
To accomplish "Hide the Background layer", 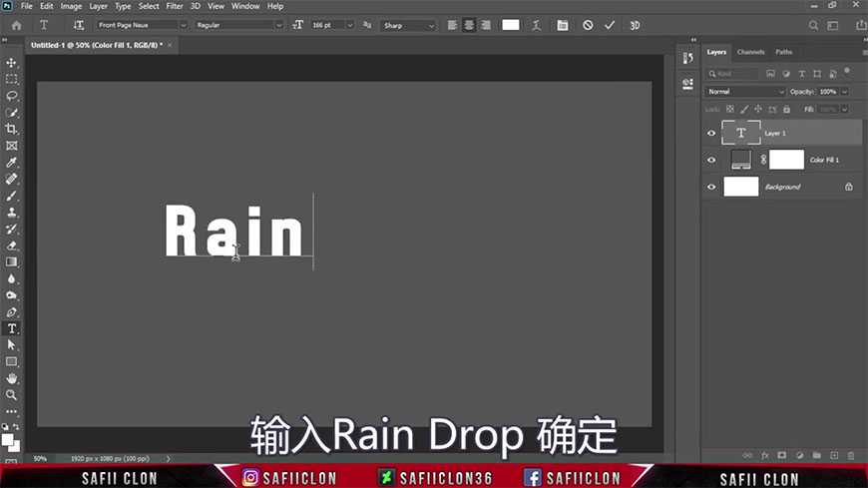I will (x=711, y=187).
